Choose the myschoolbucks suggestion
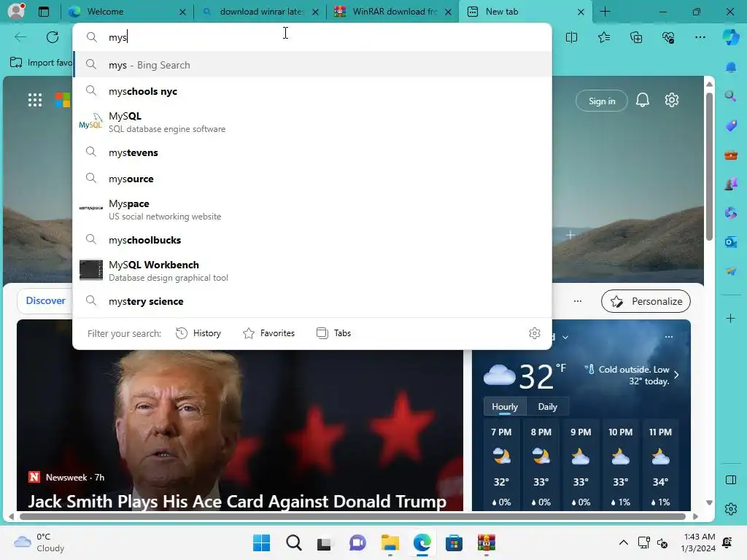 pos(312,240)
